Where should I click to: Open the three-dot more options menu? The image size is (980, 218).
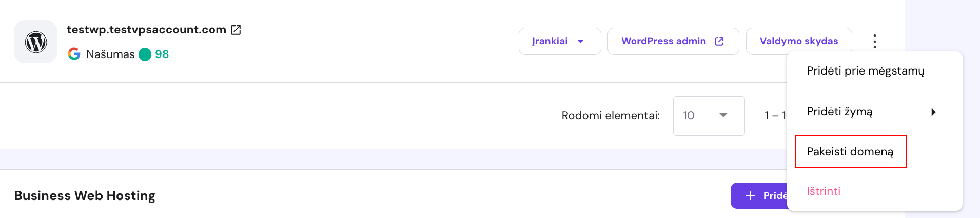pyautogui.click(x=875, y=41)
